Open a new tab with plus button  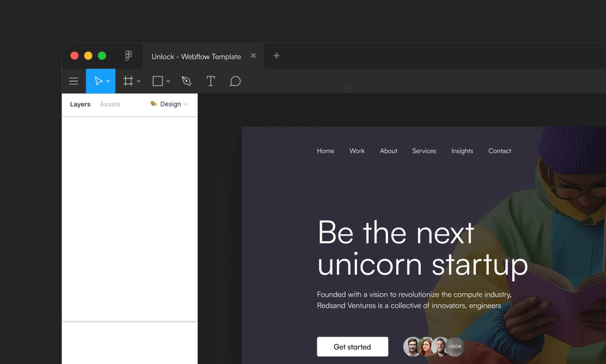[x=276, y=55]
